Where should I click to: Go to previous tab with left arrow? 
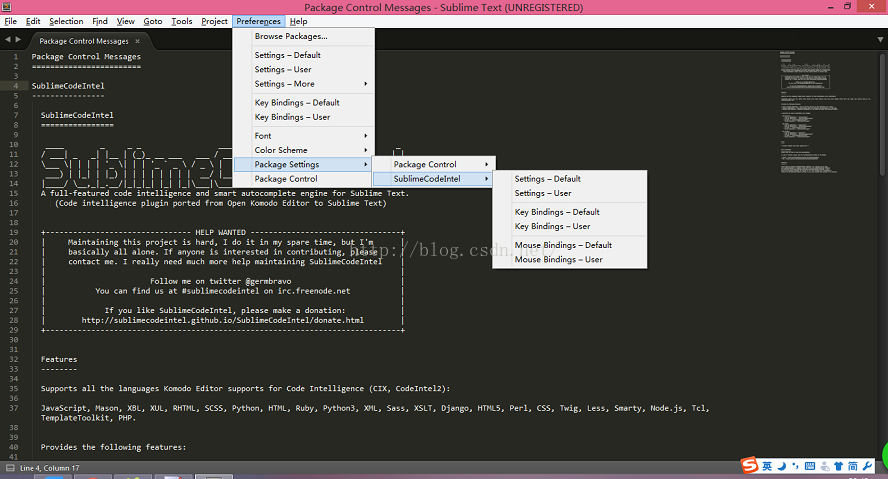(x=7, y=40)
